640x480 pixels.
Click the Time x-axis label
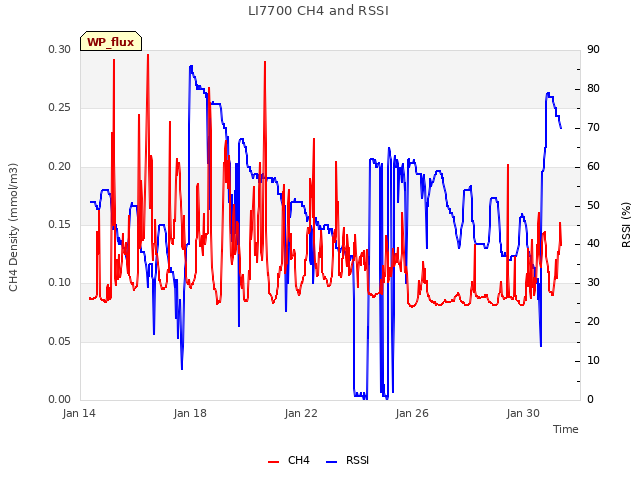coord(566,429)
